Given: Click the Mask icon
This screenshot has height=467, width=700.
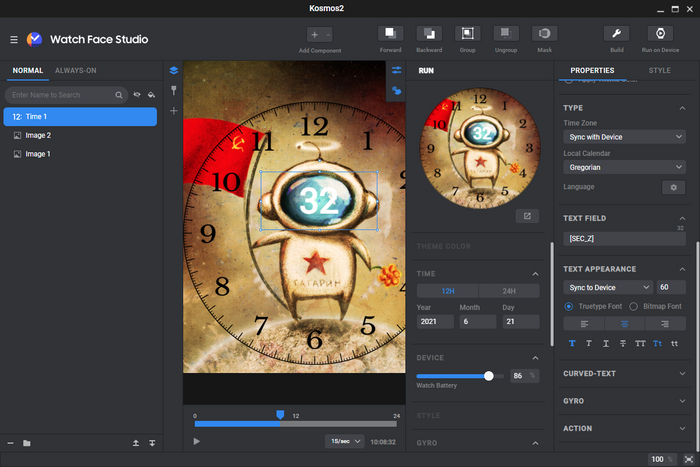Looking at the screenshot, I should point(545,34).
